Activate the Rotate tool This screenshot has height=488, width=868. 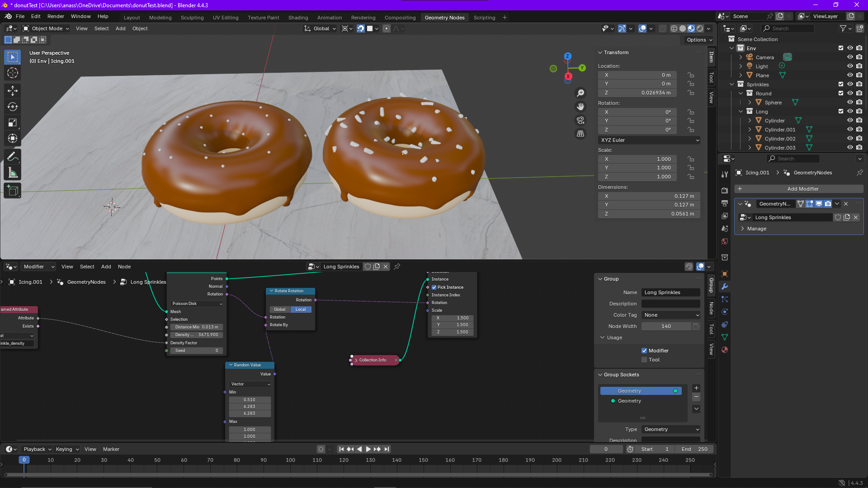click(13, 107)
